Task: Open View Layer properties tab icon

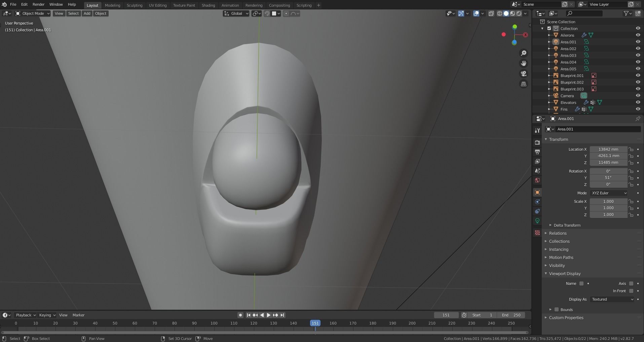Action: (x=537, y=161)
